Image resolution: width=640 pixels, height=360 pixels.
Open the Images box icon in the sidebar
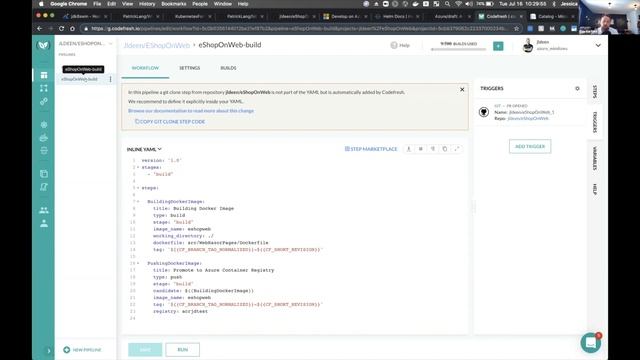point(44,174)
